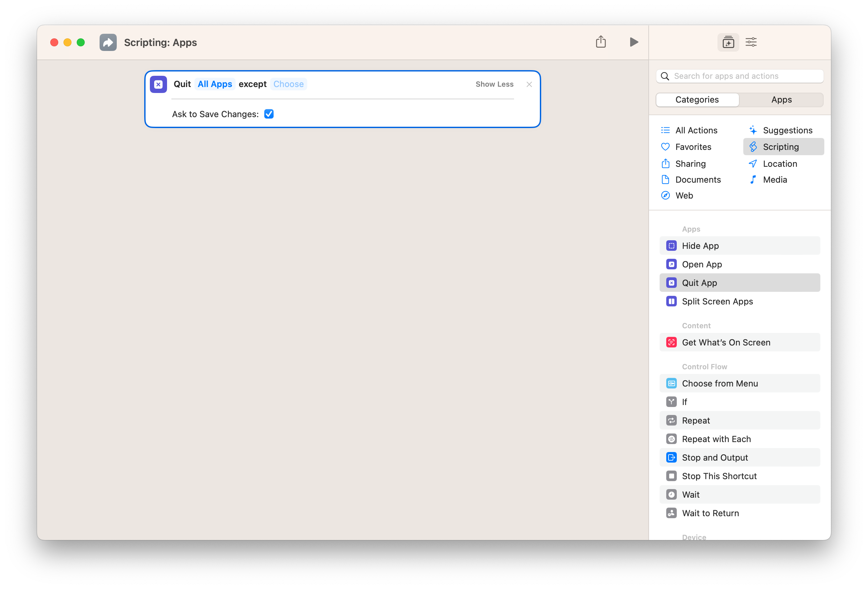Click the Add action button

(727, 42)
